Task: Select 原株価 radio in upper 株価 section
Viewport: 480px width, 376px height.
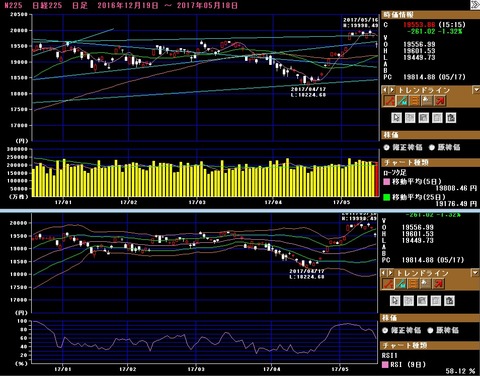Action: coord(432,147)
